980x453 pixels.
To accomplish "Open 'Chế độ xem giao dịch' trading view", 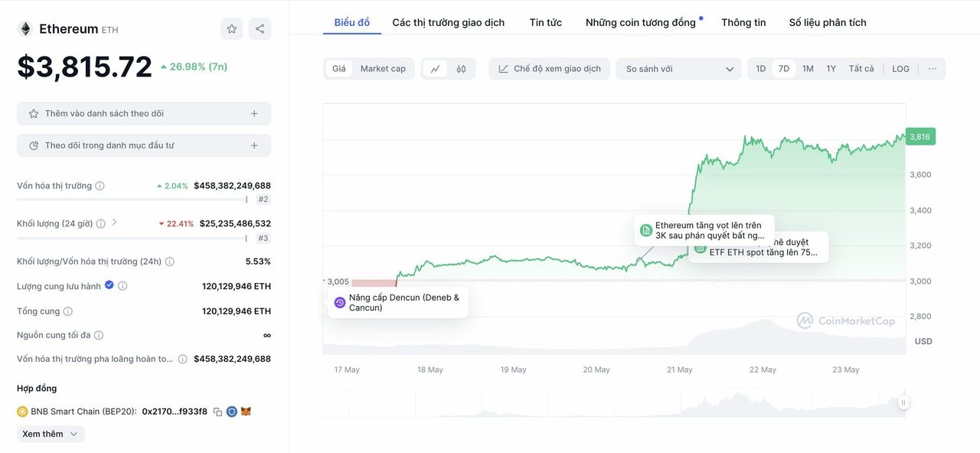I will click(550, 69).
